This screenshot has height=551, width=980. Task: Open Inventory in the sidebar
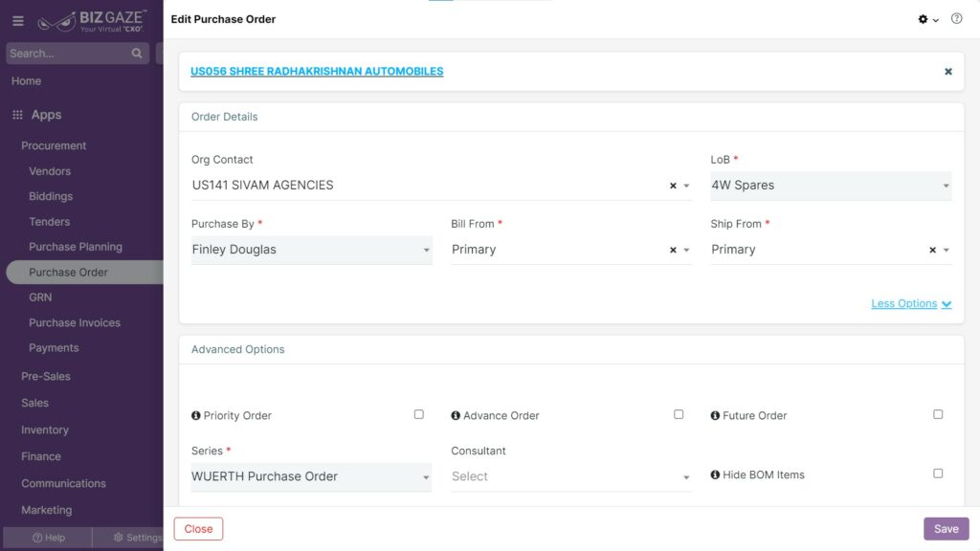click(45, 430)
